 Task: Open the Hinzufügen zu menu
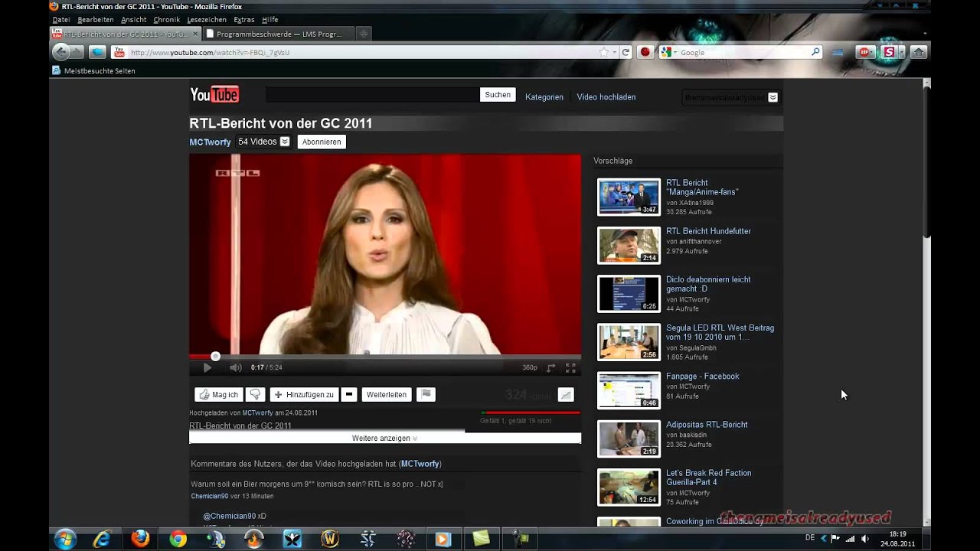pyautogui.click(x=304, y=395)
